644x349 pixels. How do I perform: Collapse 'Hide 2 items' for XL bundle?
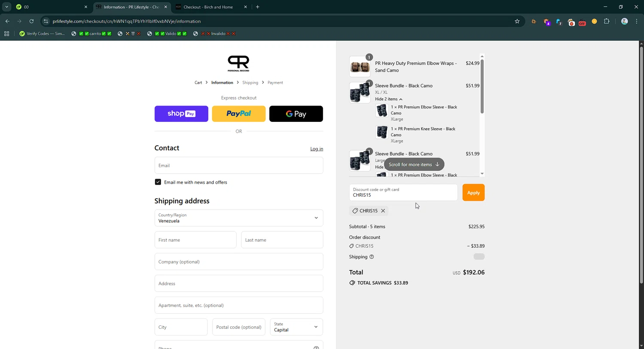coord(389,99)
